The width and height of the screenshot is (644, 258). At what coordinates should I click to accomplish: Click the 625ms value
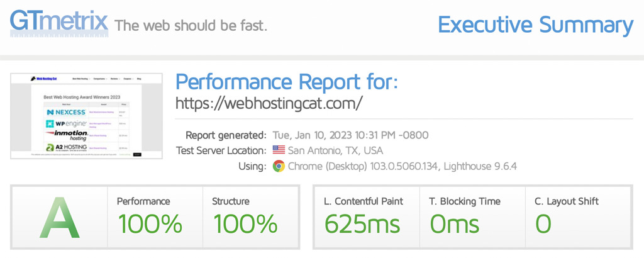pos(362,224)
